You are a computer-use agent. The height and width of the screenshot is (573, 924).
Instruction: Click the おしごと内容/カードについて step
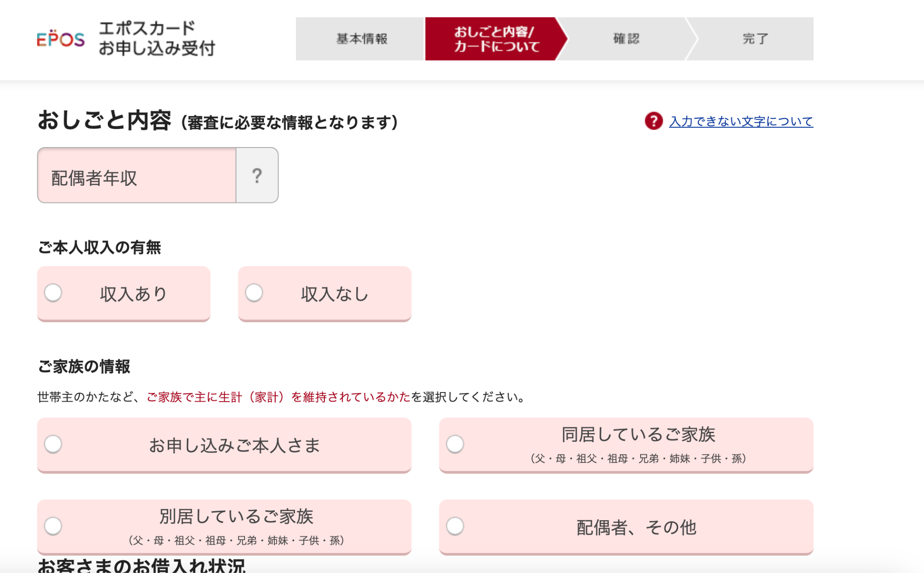(495, 39)
